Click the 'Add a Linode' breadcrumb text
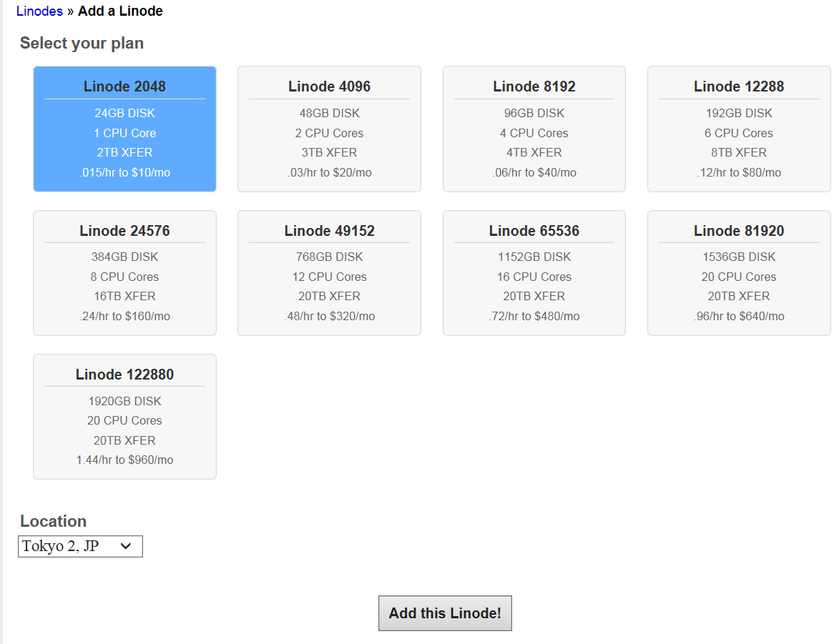 (120, 11)
